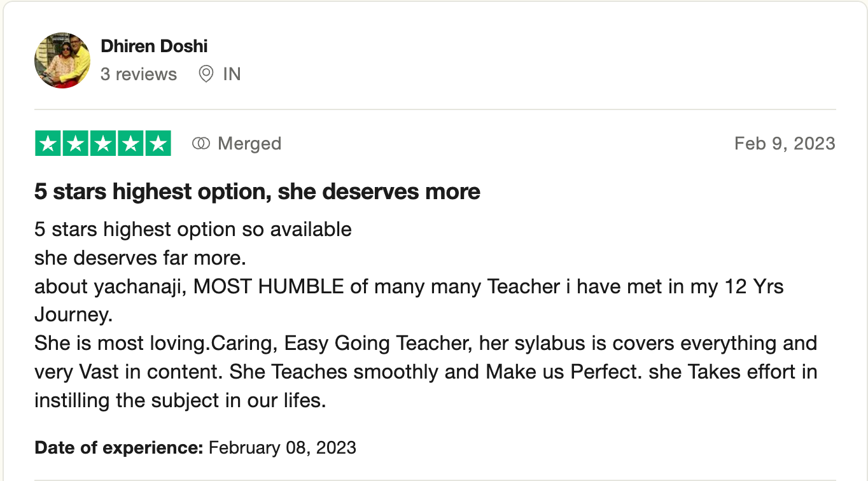Click the IN country code
This screenshot has height=481, width=868.
tap(232, 74)
